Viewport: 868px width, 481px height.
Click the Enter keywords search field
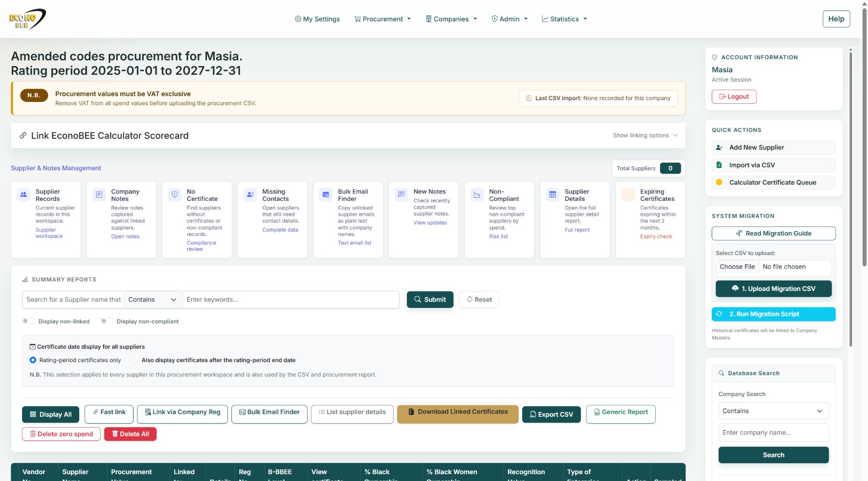coord(291,300)
